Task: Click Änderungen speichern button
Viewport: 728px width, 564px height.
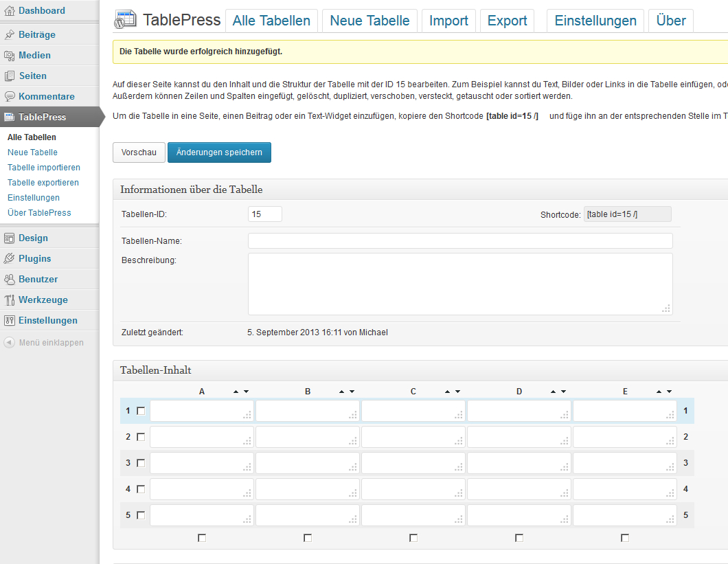Action: point(219,153)
